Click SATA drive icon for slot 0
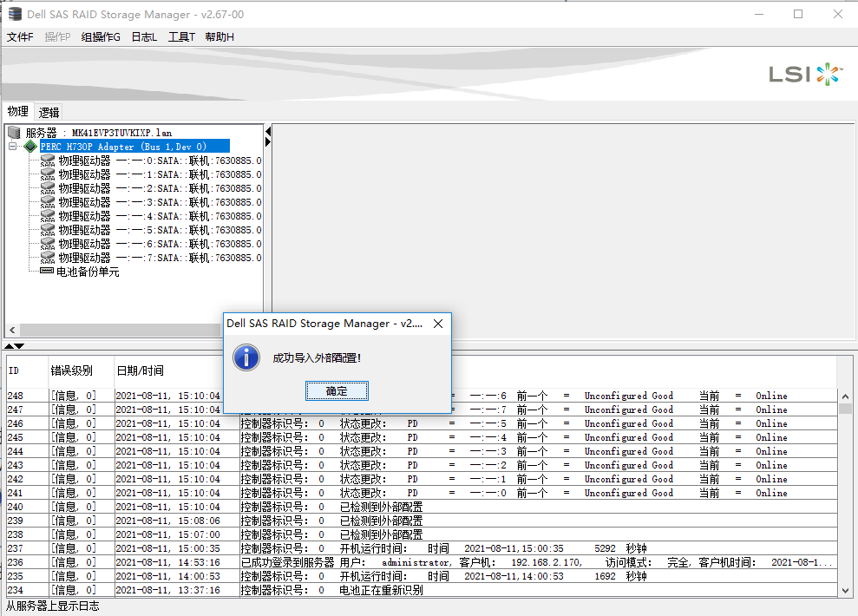 tap(48, 161)
